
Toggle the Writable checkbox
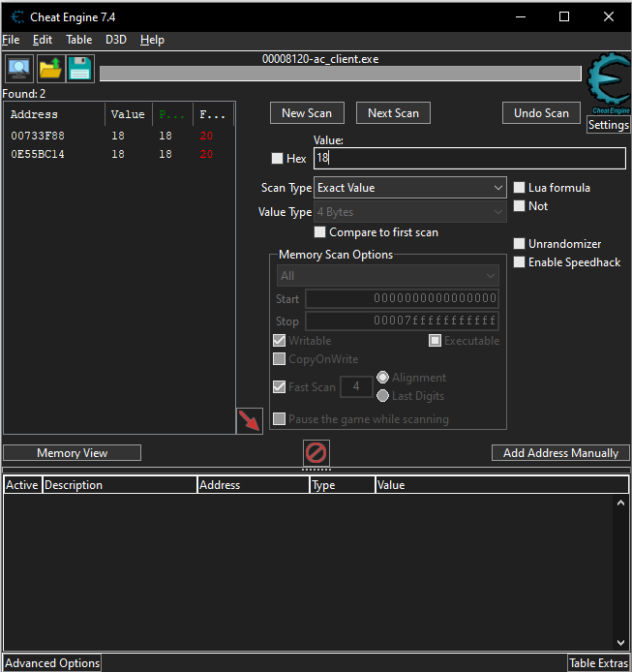coord(279,340)
